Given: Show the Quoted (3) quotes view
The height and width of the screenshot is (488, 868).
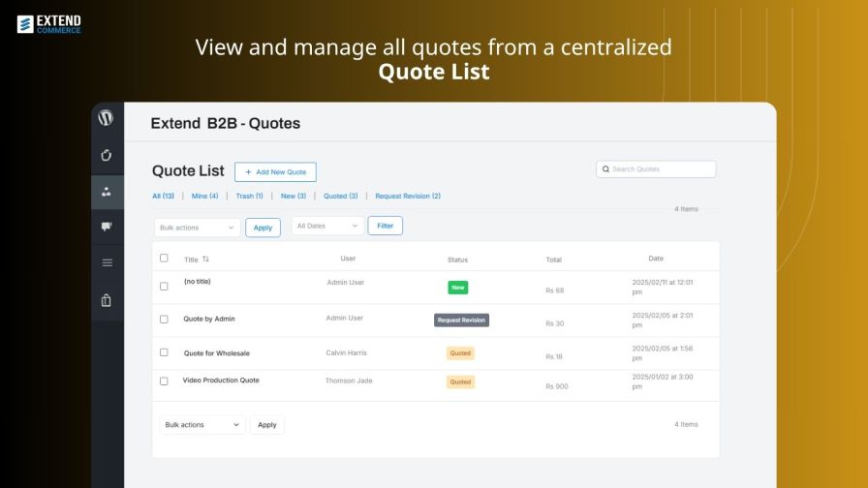Looking at the screenshot, I should [x=340, y=196].
